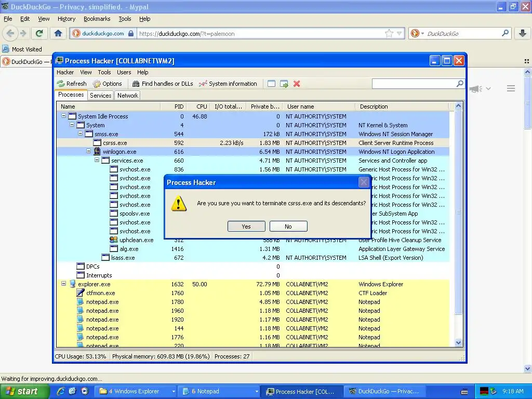Open the Notepad taskbar group

220,391
